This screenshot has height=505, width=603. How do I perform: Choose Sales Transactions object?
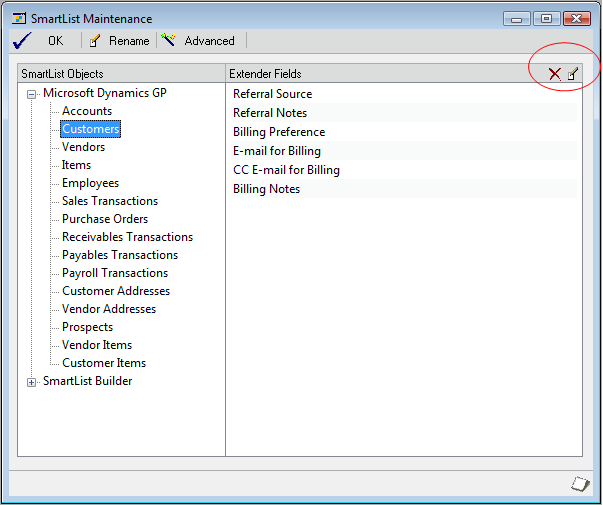110,201
